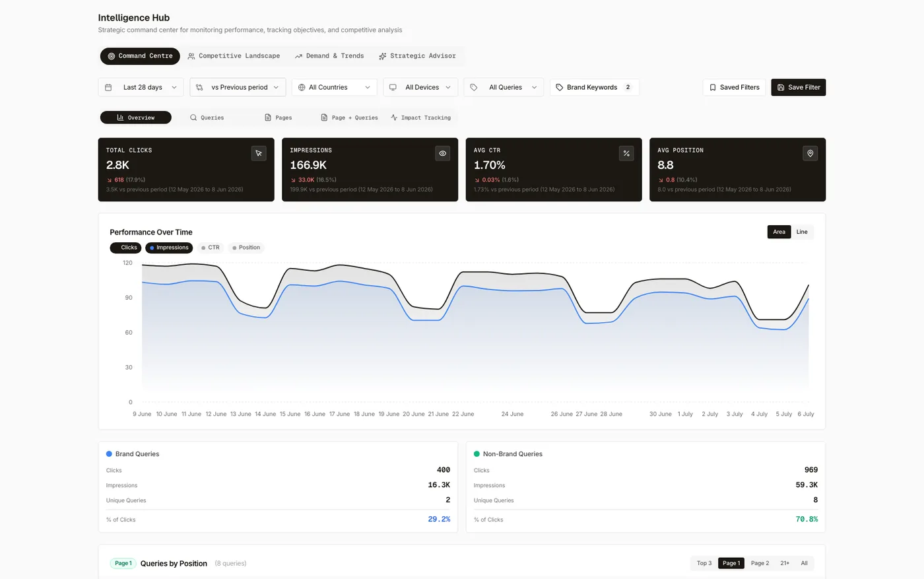Click the bar chart icon in Overview tab
The image size is (924, 579).
(x=120, y=118)
